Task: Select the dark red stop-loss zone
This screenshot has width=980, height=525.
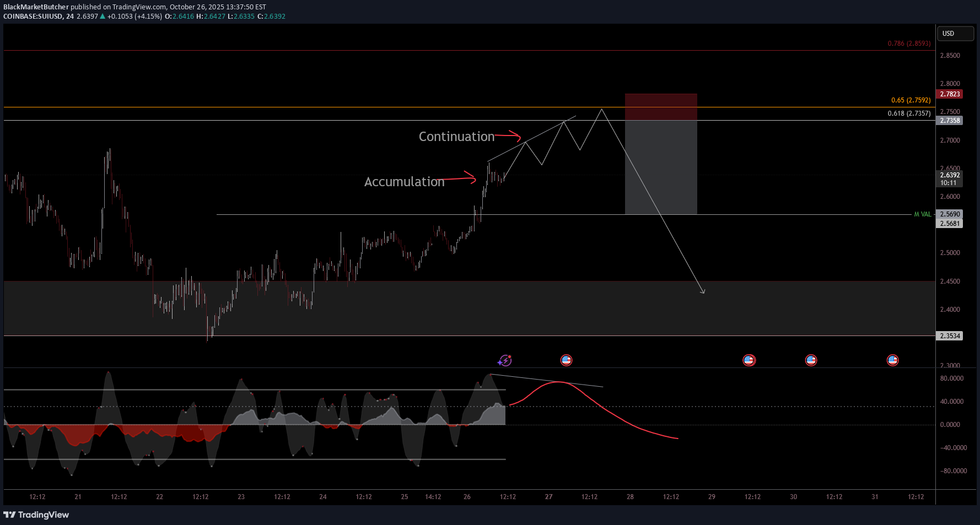Action: tap(660, 107)
